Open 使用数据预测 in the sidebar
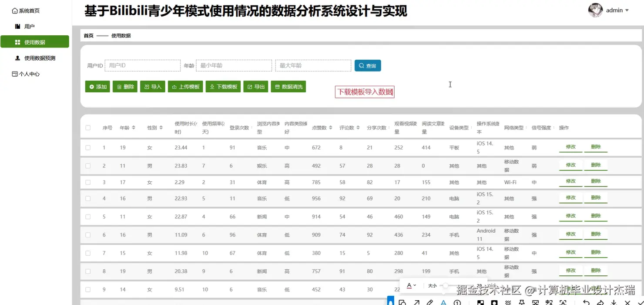The width and height of the screenshot is (644, 305). pos(35,58)
